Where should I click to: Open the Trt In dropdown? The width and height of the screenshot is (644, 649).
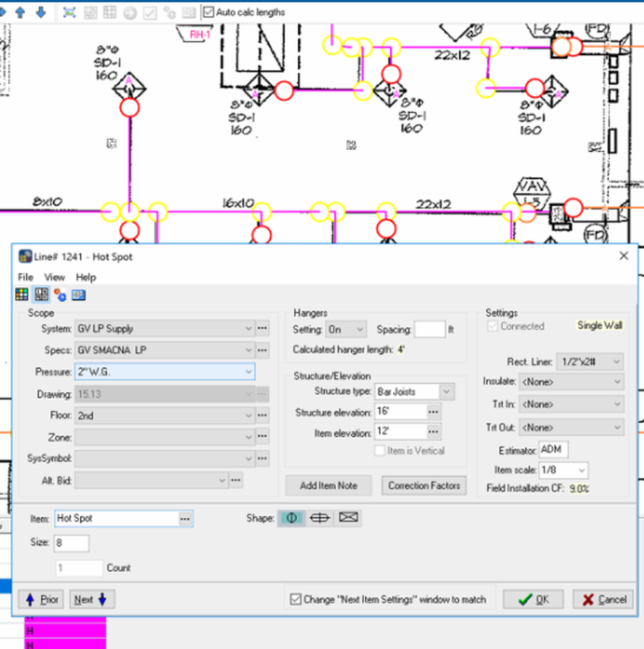click(x=571, y=404)
